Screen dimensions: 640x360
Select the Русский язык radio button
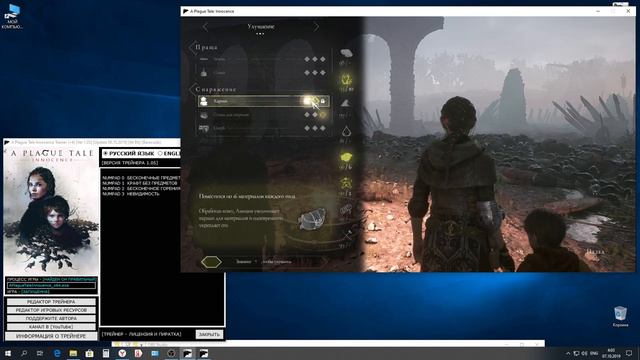106,153
